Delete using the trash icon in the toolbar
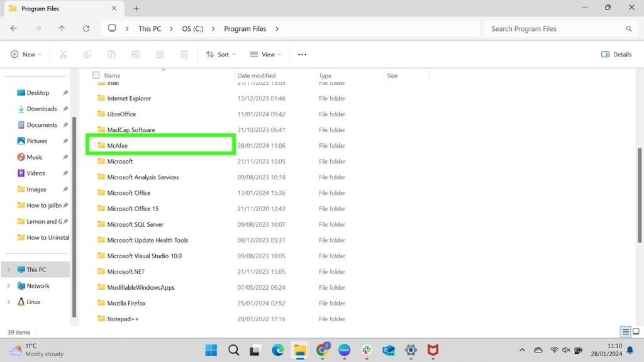The width and height of the screenshot is (644, 362). (184, 54)
